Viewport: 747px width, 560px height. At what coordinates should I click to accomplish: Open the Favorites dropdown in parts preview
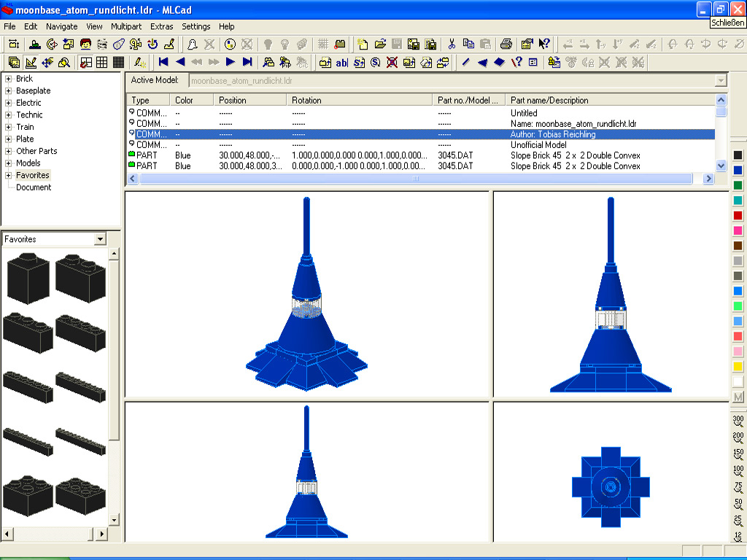click(100, 239)
